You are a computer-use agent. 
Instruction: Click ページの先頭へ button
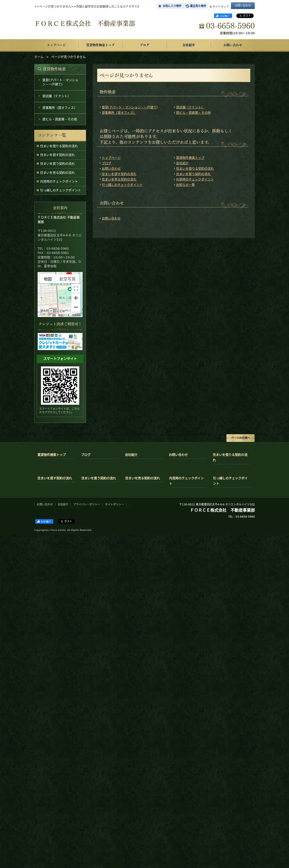(x=240, y=438)
